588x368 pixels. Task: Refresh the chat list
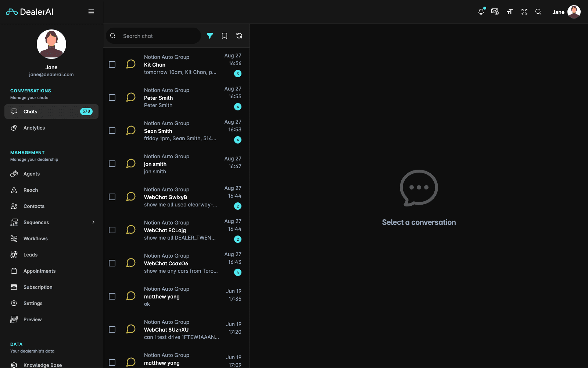pyautogui.click(x=239, y=36)
